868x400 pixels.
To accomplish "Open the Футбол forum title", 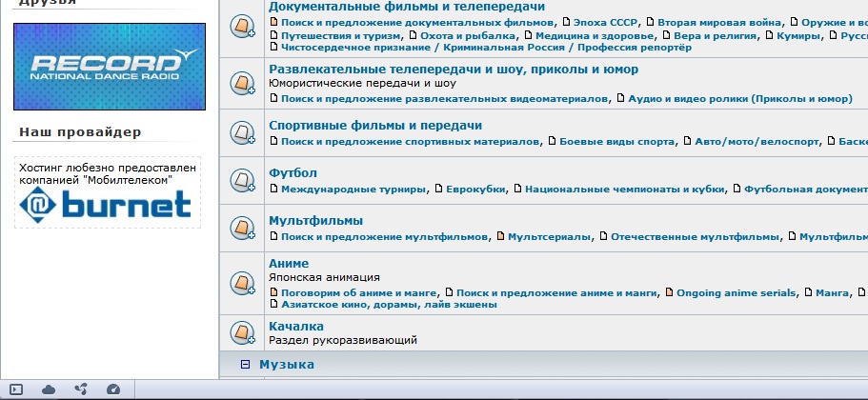I will pos(293,173).
